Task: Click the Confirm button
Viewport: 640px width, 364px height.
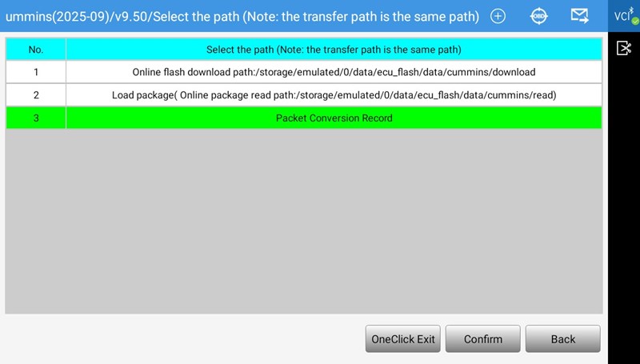Action: coord(482,339)
